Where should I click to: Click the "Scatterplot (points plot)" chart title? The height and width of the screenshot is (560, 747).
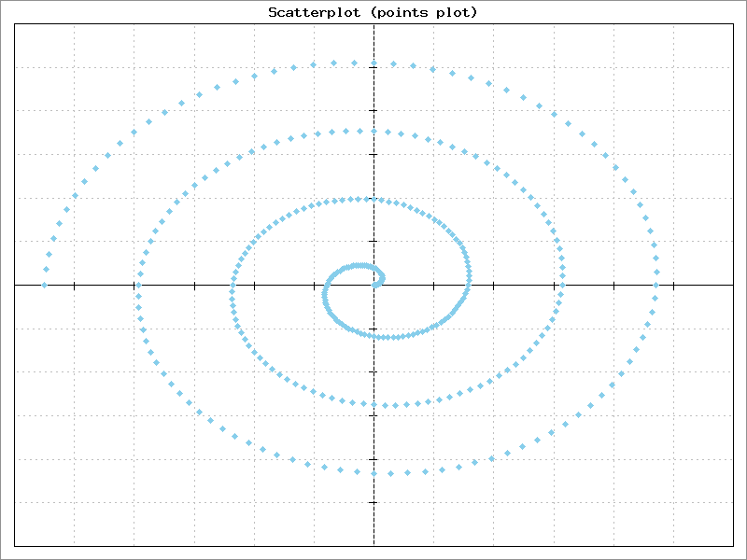(373, 12)
